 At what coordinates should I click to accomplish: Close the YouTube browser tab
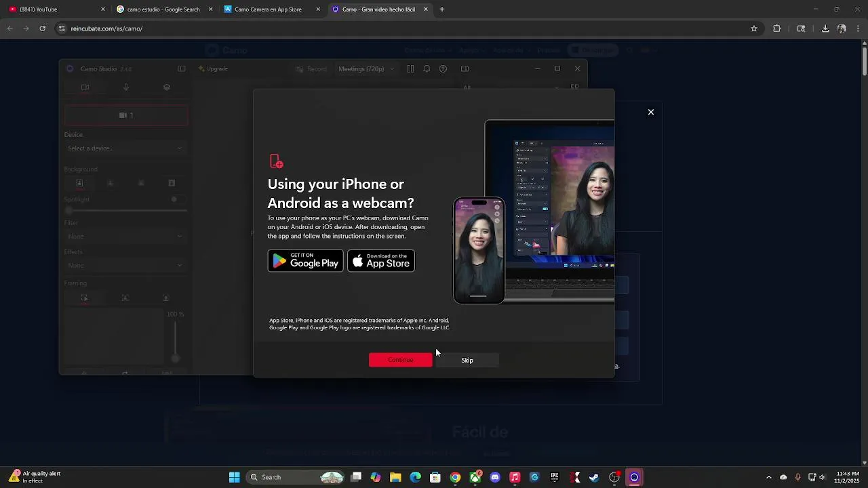(103, 9)
